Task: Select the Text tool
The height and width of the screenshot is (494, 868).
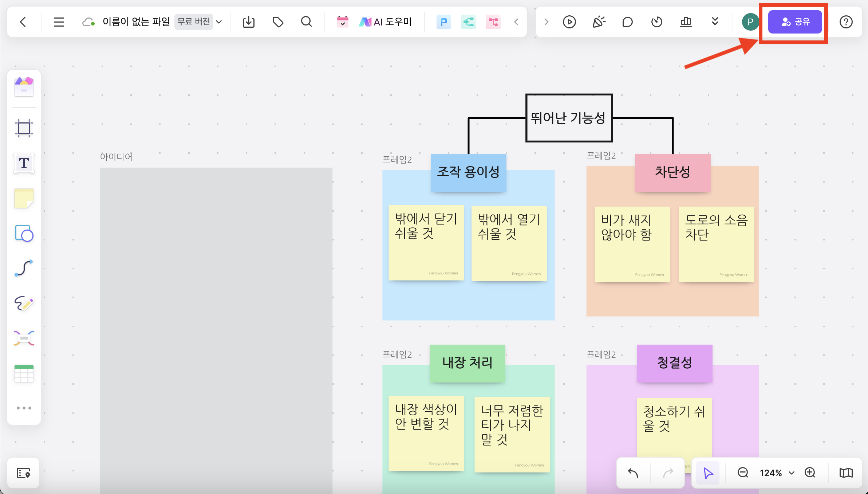Action: (x=24, y=163)
